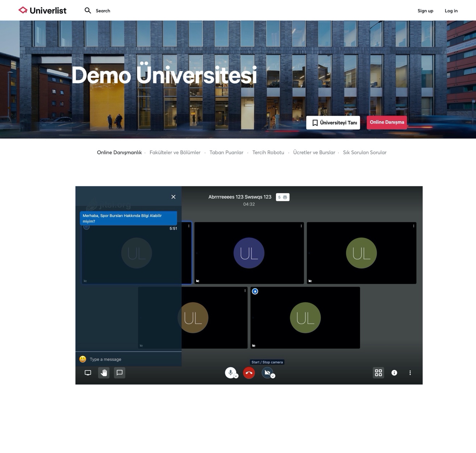The width and height of the screenshot is (476, 453).
Task: Click the Search icon in header
Action: coord(88,11)
